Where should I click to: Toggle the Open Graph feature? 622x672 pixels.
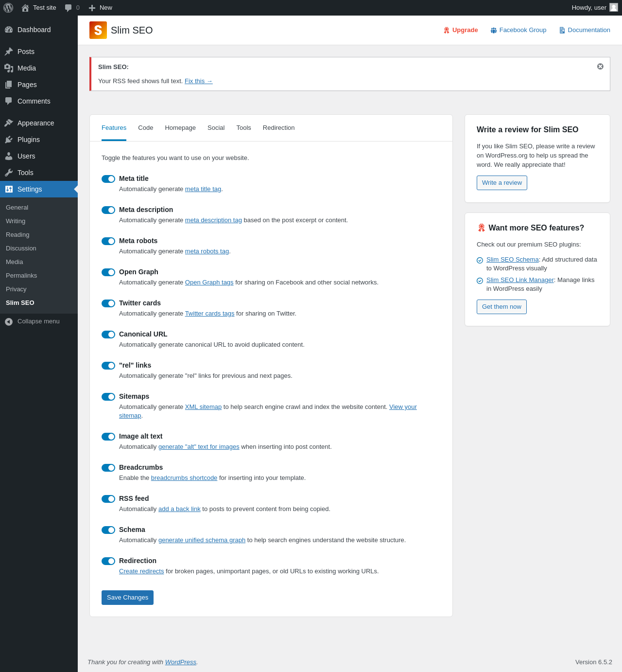click(108, 272)
